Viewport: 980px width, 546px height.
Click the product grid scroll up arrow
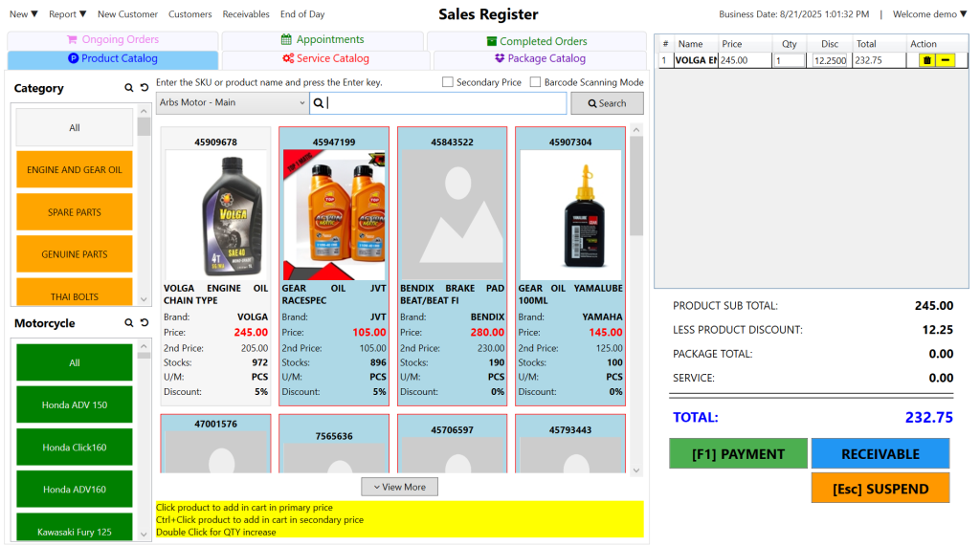click(x=636, y=130)
